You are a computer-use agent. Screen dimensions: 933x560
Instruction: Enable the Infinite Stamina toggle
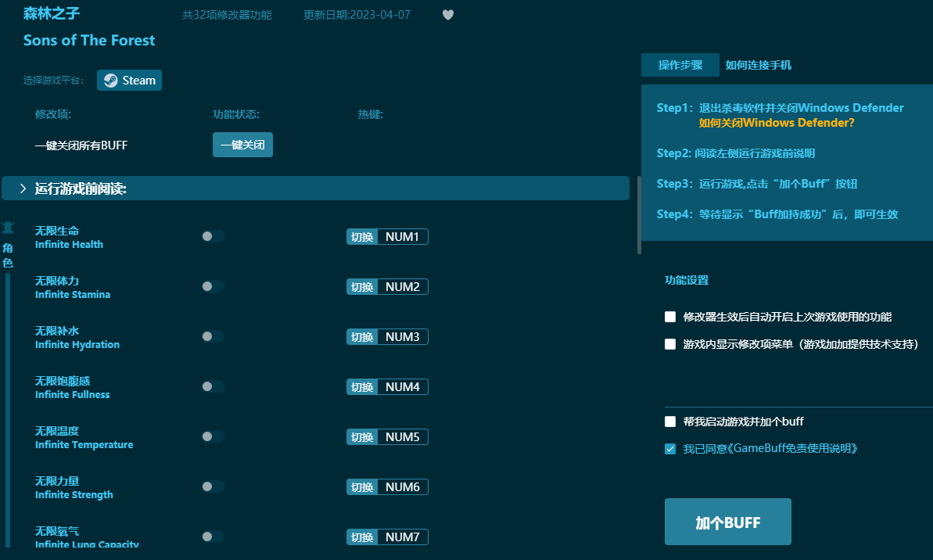[212, 286]
